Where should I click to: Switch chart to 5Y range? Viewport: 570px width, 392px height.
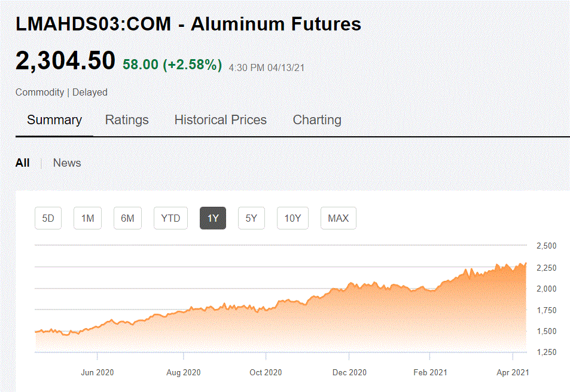(251, 218)
